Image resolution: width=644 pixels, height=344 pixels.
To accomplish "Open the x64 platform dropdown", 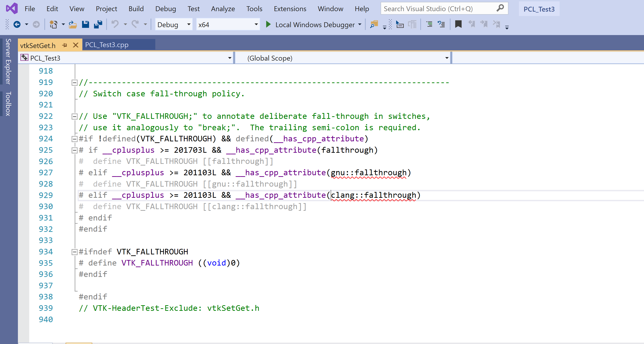I will click(x=256, y=24).
